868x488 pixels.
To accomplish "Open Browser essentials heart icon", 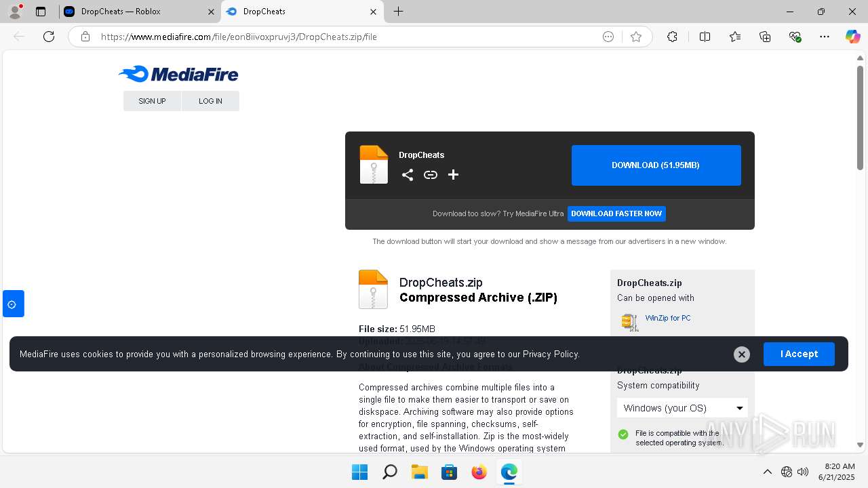I will point(795,37).
